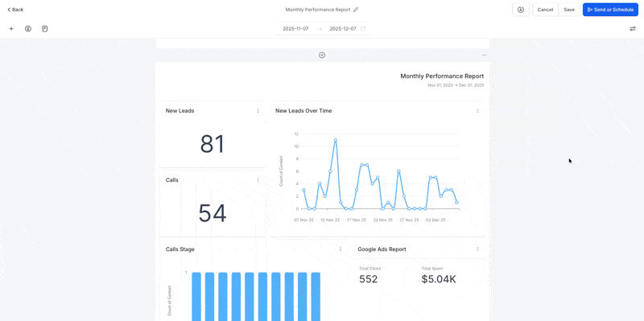Click the line chart's Count of Contact axis label
644x321 pixels.
[x=281, y=171]
